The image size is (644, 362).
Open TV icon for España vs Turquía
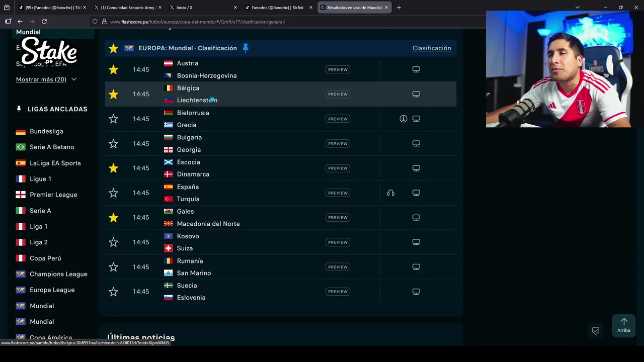click(416, 193)
